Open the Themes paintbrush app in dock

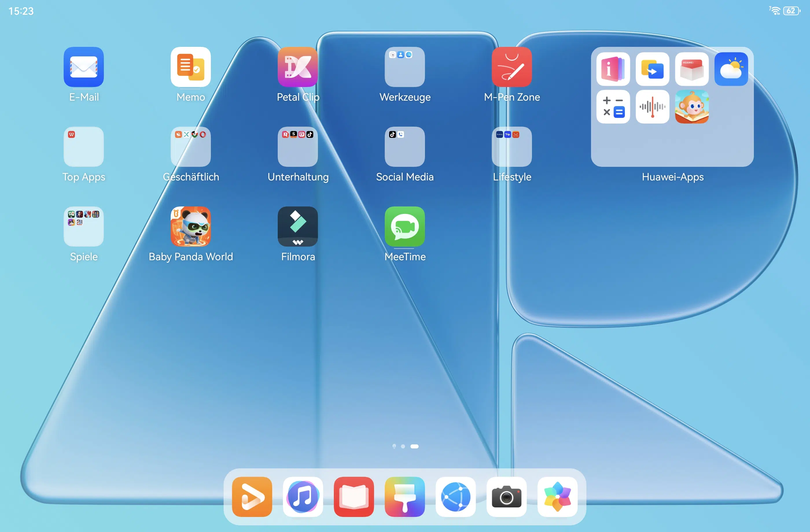click(x=405, y=497)
